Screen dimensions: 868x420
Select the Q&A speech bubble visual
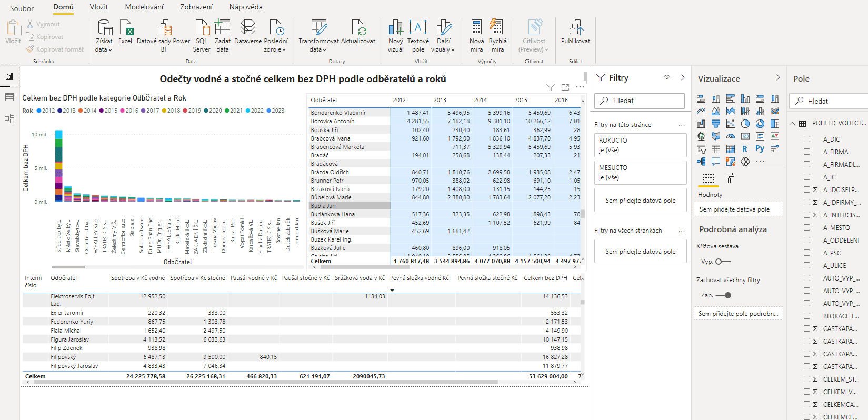[716, 162]
